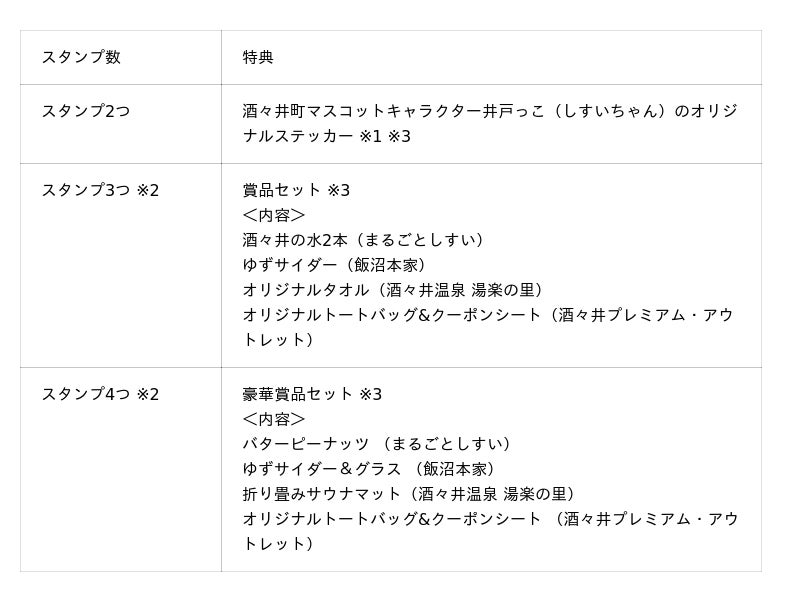Screen dimensions: 800x602
Task: Click ＜内容＞ under 賞品セット in the three-stamp row
Action: tap(273, 215)
